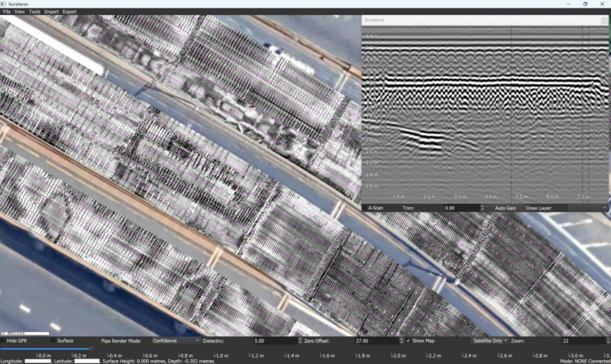Viewport: 611px width, 364px height.
Task: Open the Pipe Render Mode Confidence dropdown
Action: click(176, 341)
